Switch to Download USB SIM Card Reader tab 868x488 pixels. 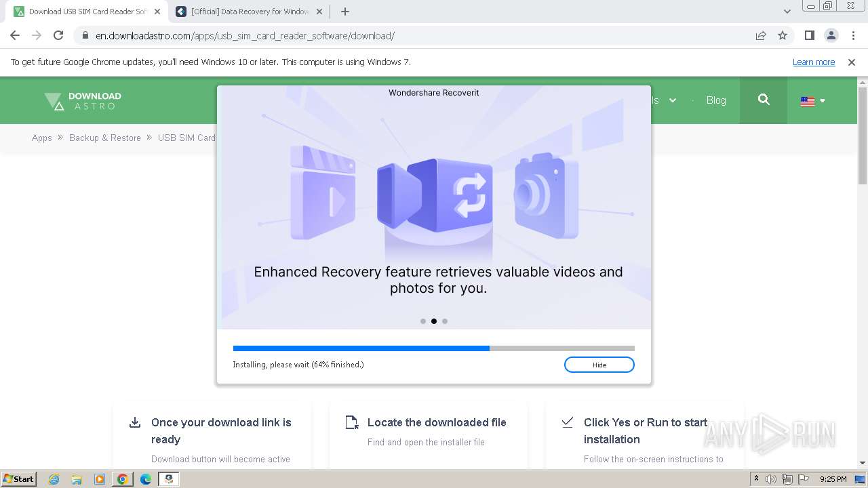click(87, 12)
